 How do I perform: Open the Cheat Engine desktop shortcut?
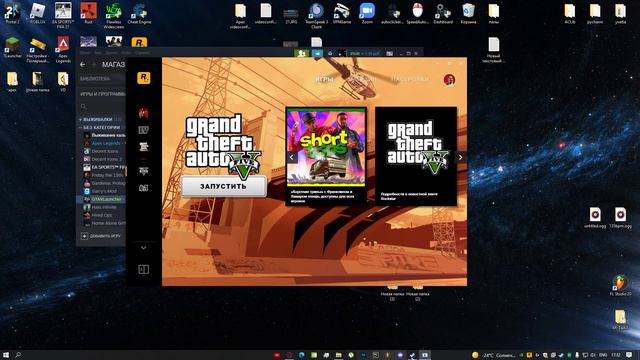139,13
